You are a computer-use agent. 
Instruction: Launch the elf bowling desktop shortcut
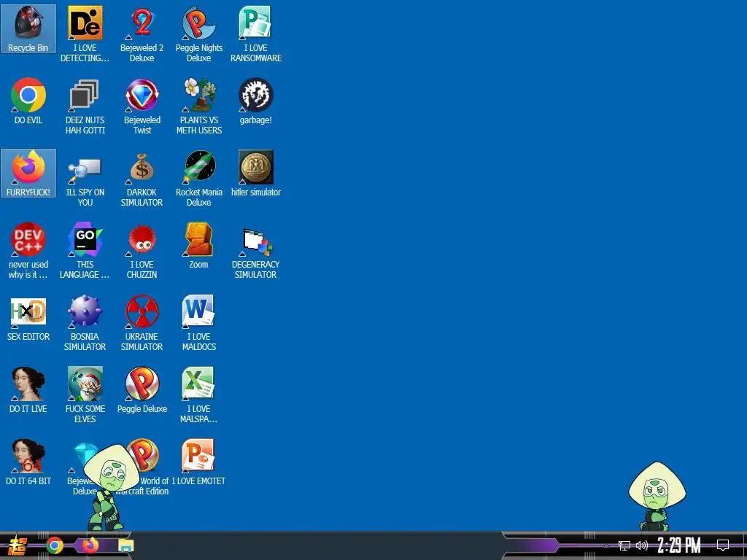coord(85,394)
